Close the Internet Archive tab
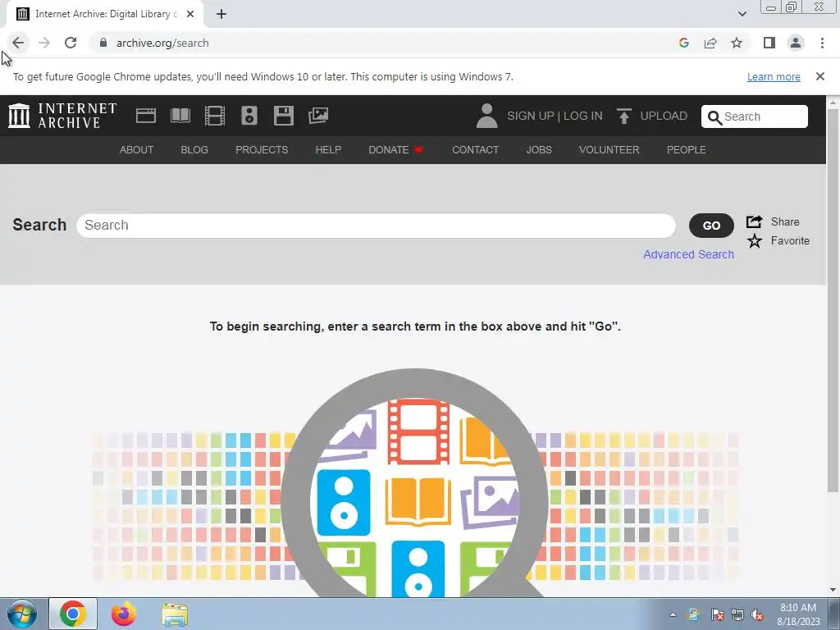 coord(190,14)
